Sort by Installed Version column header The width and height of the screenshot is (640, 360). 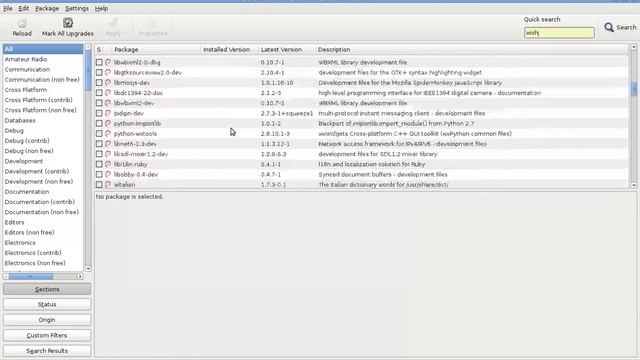[x=229, y=49]
